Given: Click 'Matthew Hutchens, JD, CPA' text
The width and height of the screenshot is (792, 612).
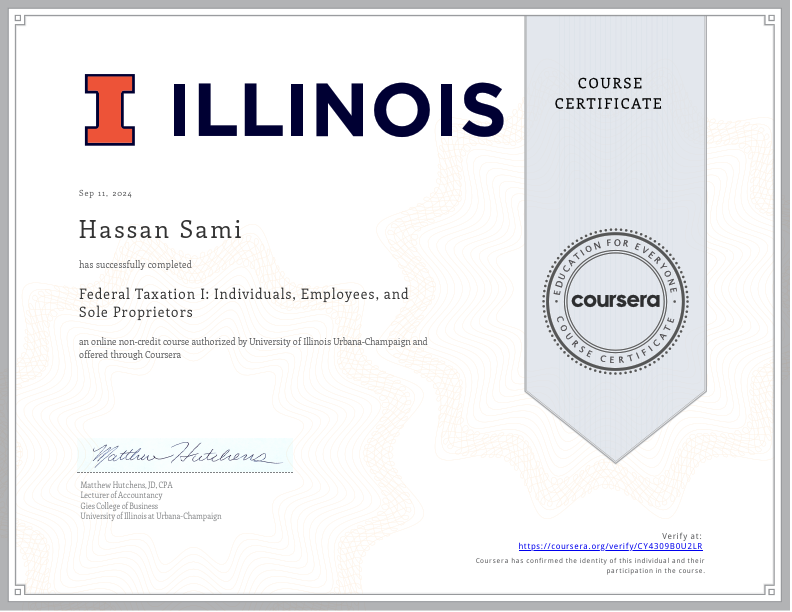Looking at the screenshot, I should pyautogui.click(x=126, y=485).
